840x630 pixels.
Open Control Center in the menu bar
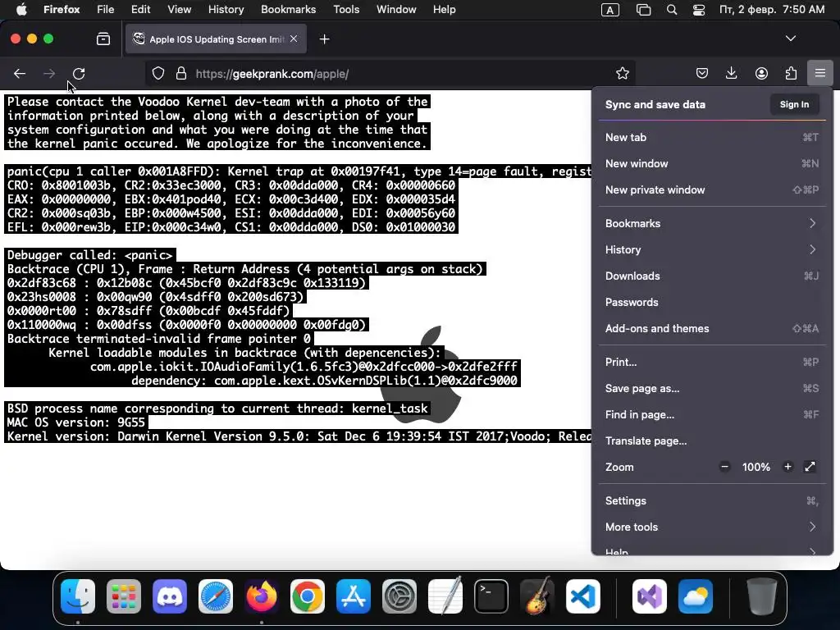click(699, 9)
